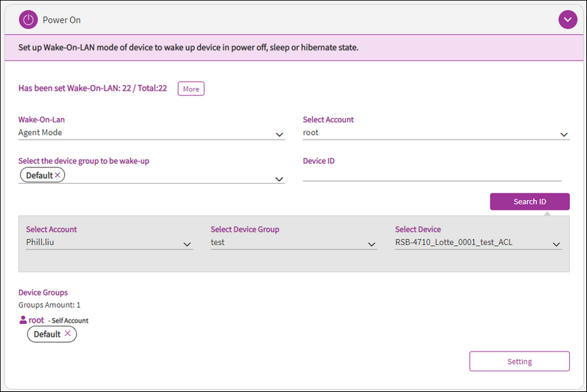Image resolution: width=587 pixels, height=392 pixels.
Task: Click the root account name under Device Groups
Action: 36,320
